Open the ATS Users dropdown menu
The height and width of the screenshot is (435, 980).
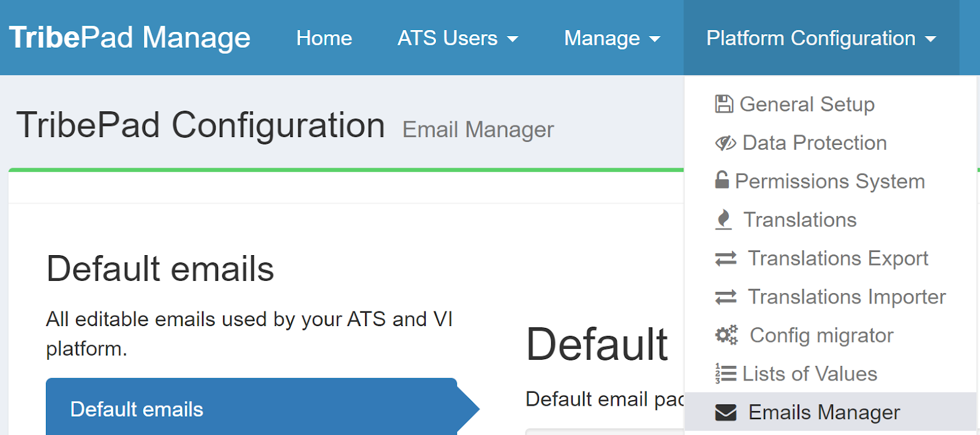point(458,38)
